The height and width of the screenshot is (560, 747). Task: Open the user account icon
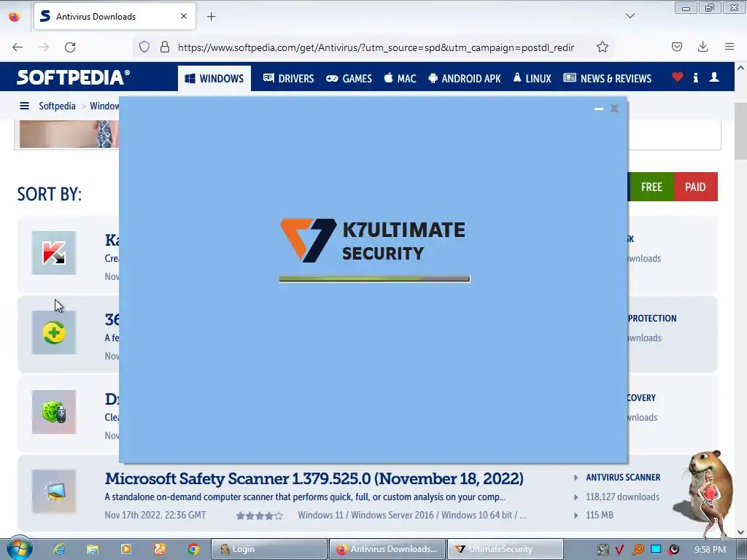coord(713,77)
